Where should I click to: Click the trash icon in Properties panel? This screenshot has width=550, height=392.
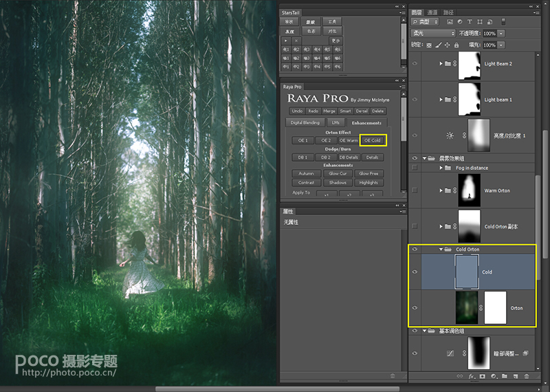click(393, 376)
